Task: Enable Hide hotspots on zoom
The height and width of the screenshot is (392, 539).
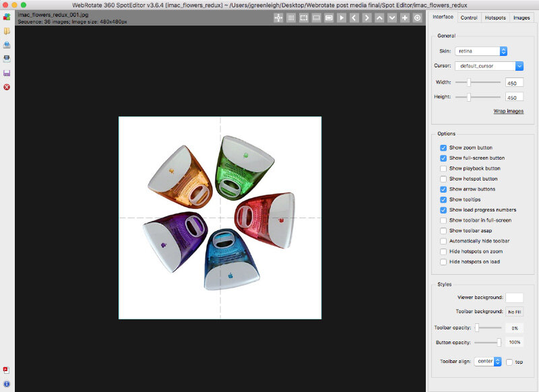Action: tap(443, 251)
